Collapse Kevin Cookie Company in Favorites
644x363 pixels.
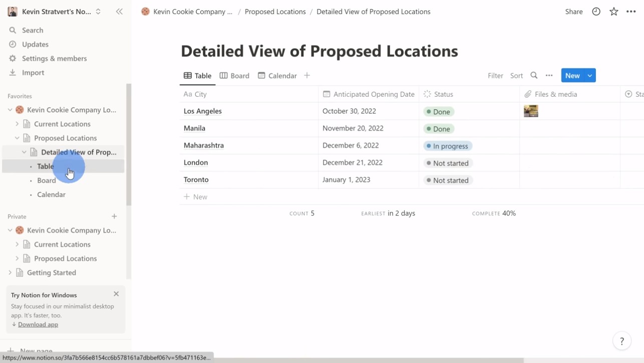(x=10, y=110)
